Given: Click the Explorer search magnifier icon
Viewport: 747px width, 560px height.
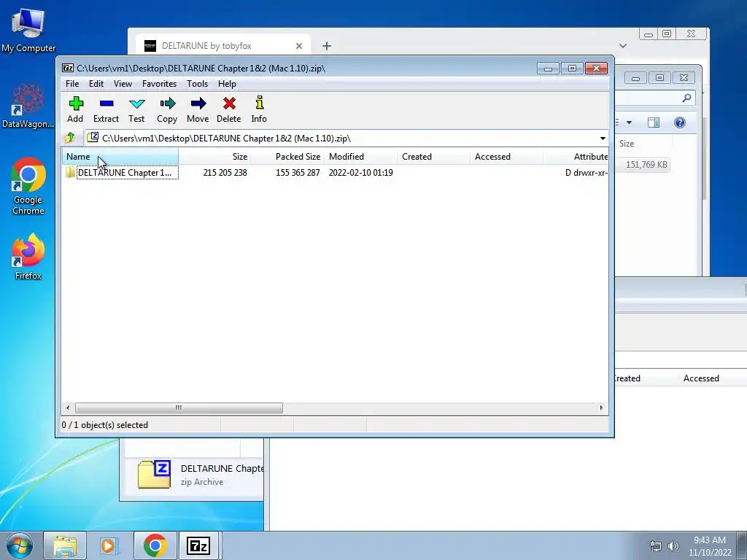Looking at the screenshot, I should [686, 98].
